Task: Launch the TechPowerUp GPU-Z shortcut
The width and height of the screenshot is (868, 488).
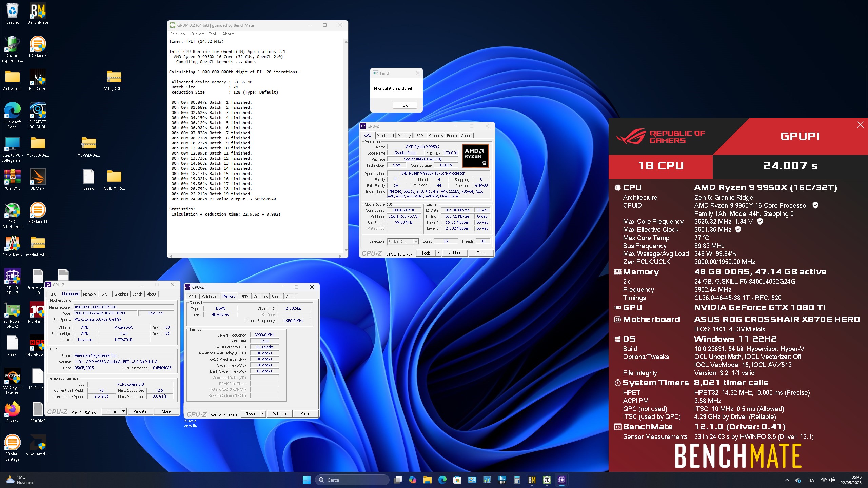Action: (12, 315)
